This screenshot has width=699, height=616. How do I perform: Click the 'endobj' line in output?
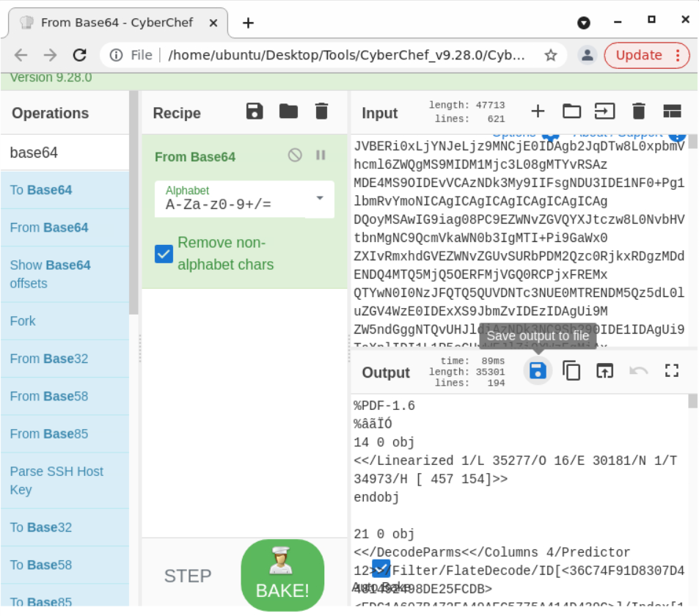376,497
